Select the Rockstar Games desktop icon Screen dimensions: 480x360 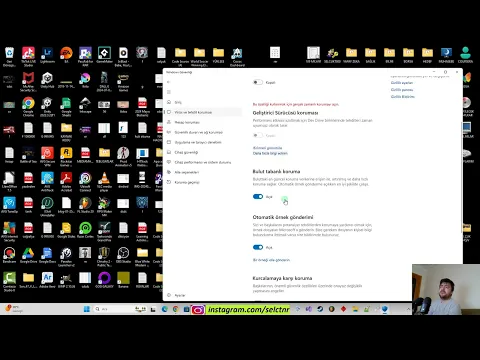click(66, 157)
